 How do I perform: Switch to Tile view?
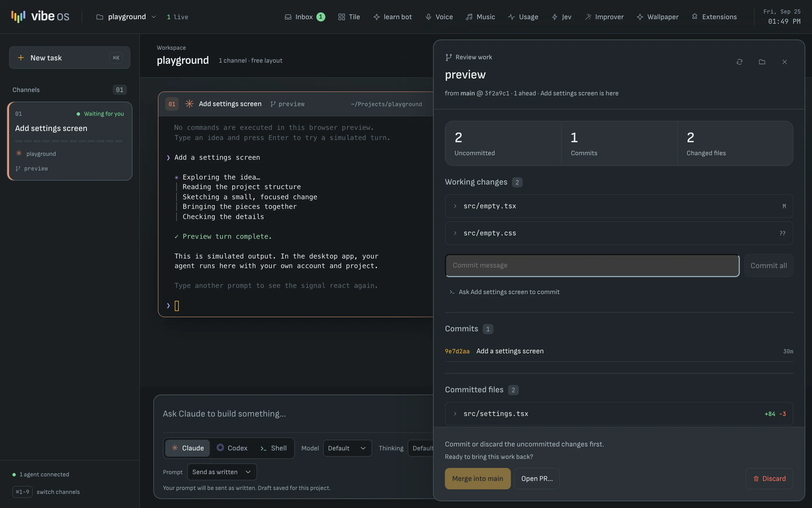click(349, 17)
